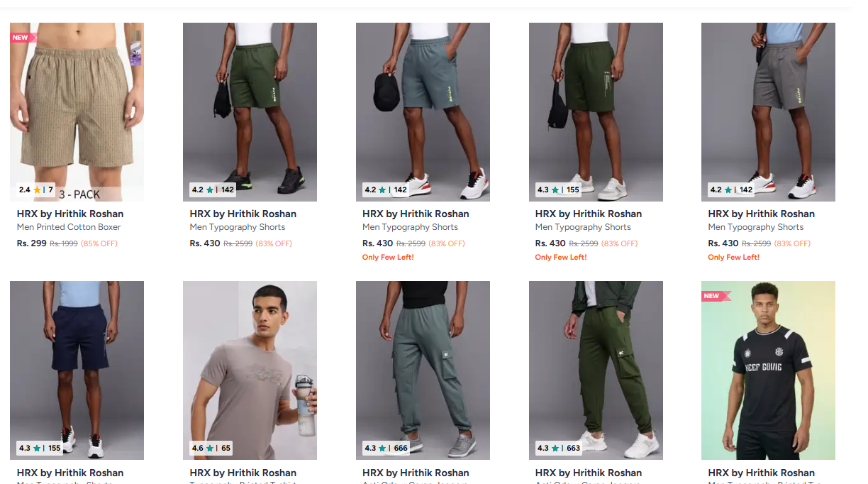The image size is (868, 484).
Task: Open the beige printed cotton boxer image
Action: 77,112
